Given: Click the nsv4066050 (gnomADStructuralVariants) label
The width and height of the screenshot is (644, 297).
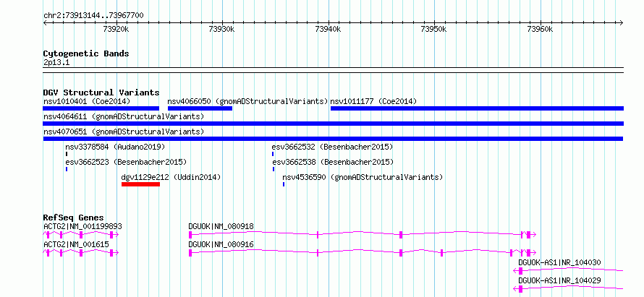Looking at the screenshot, I should click(x=247, y=101).
